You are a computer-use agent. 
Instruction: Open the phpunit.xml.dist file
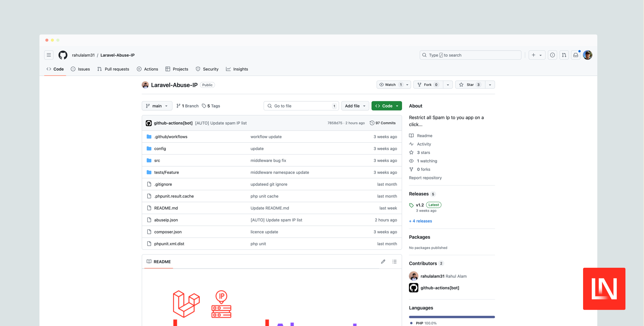click(x=169, y=244)
